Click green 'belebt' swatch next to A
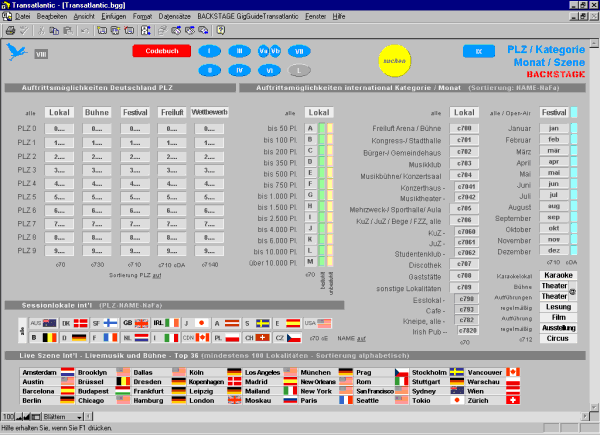Image resolution: width=600 pixels, height=435 pixels. [321, 128]
